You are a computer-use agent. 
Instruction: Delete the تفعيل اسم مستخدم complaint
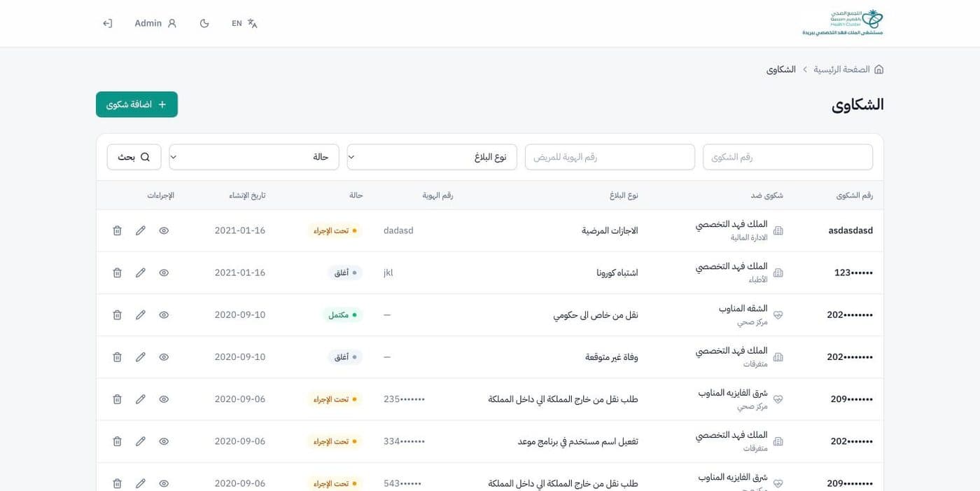pos(117,441)
